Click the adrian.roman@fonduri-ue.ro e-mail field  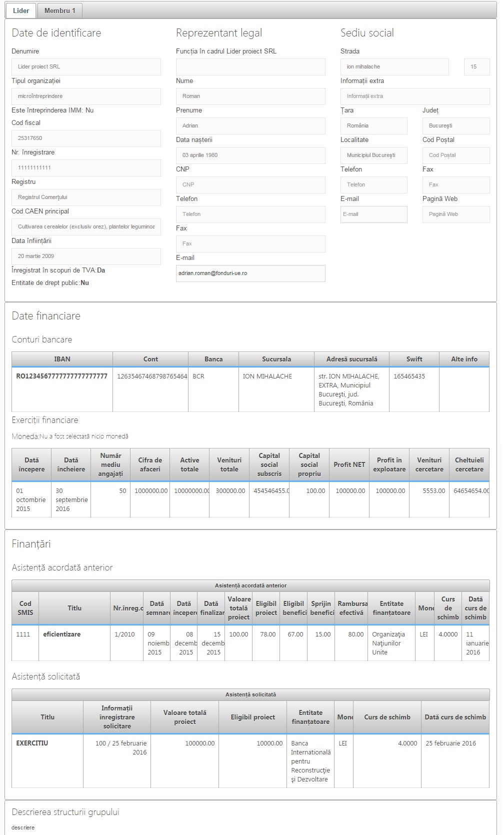tap(250, 273)
